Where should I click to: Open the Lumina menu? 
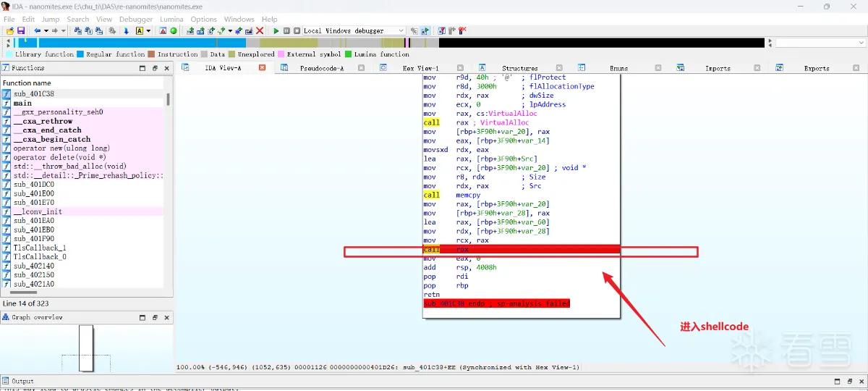[x=172, y=20]
